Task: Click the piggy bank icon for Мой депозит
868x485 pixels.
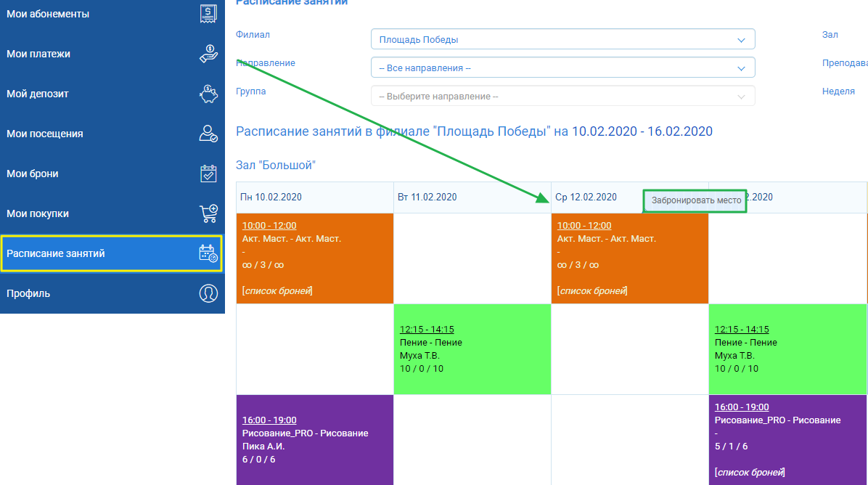Action: (208, 94)
